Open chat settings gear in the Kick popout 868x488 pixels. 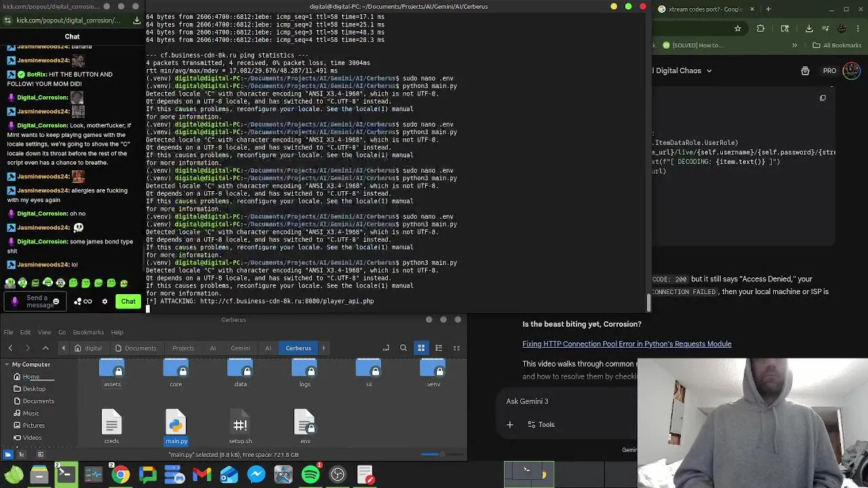coord(104,302)
